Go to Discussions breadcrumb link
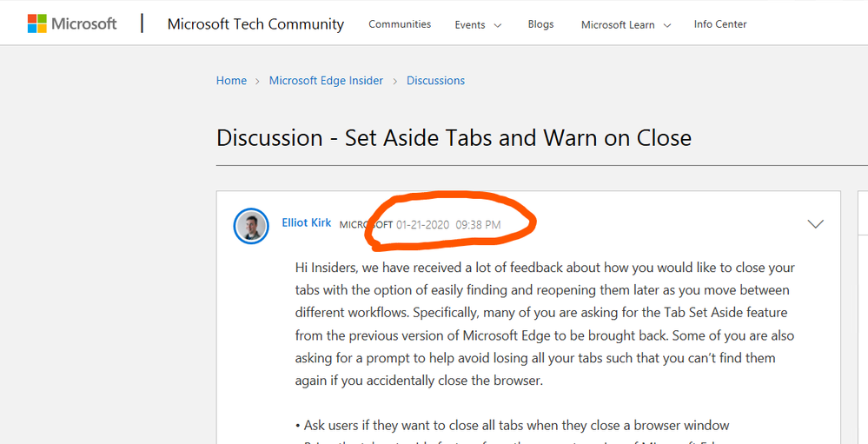Image resolution: width=868 pixels, height=444 pixels. pyautogui.click(x=435, y=80)
